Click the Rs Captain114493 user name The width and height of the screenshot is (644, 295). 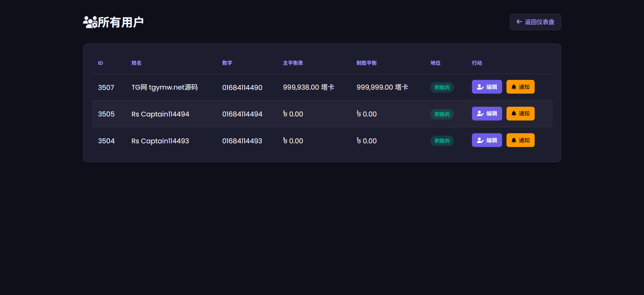160,141
